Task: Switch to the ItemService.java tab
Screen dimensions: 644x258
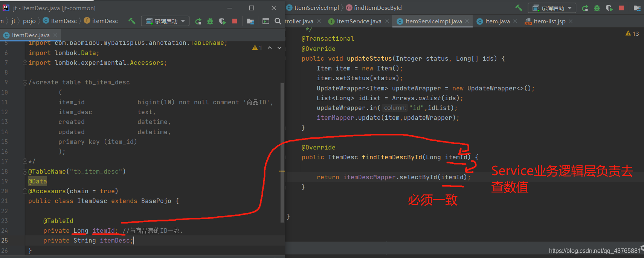Action: pyautogui.click(x=359, y=21)
